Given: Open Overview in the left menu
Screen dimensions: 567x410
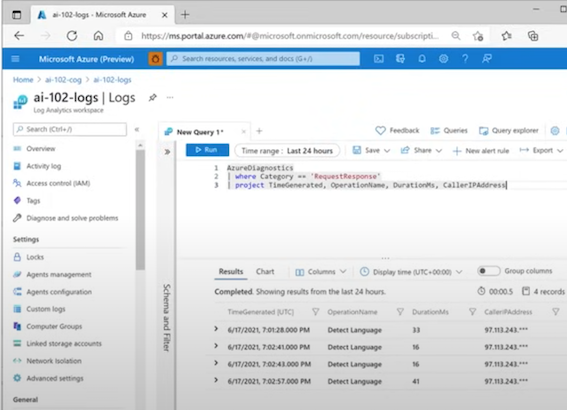Looking at the screenshot, I should (40, 149).
